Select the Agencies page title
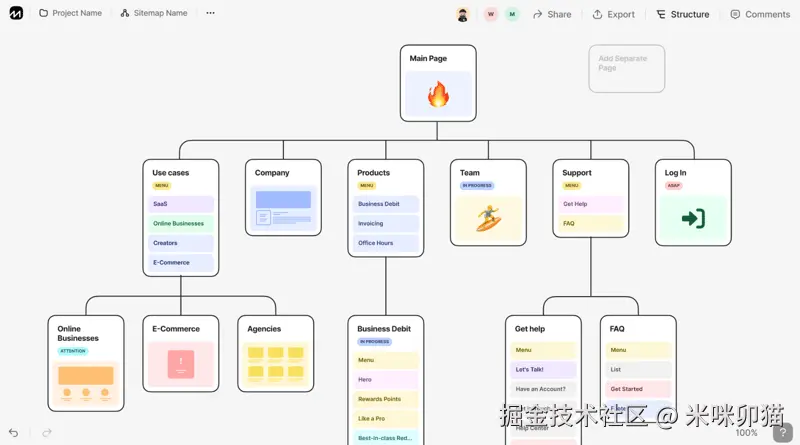The image size is (800, 445). (x=264, y=329)
